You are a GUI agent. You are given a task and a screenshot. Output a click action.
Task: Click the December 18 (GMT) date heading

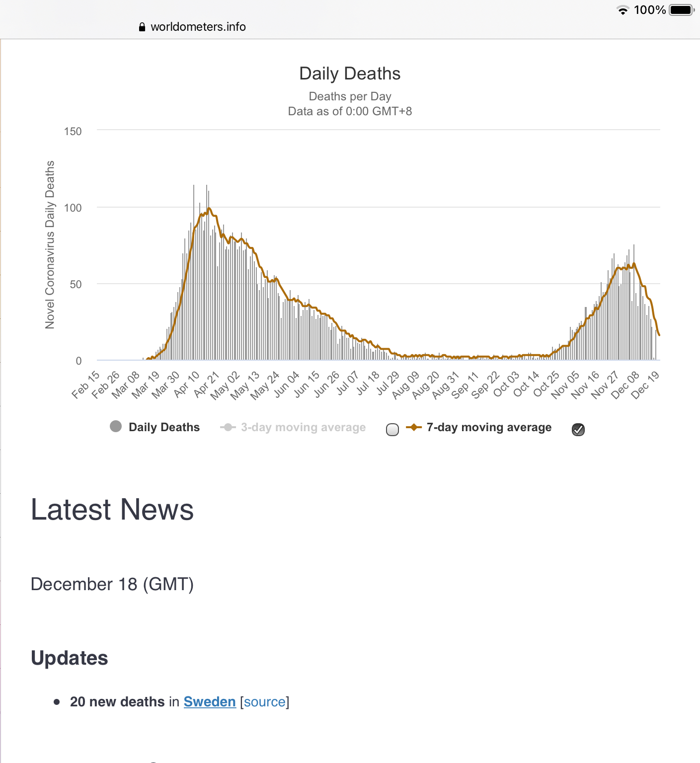click(x=112, y=584)
